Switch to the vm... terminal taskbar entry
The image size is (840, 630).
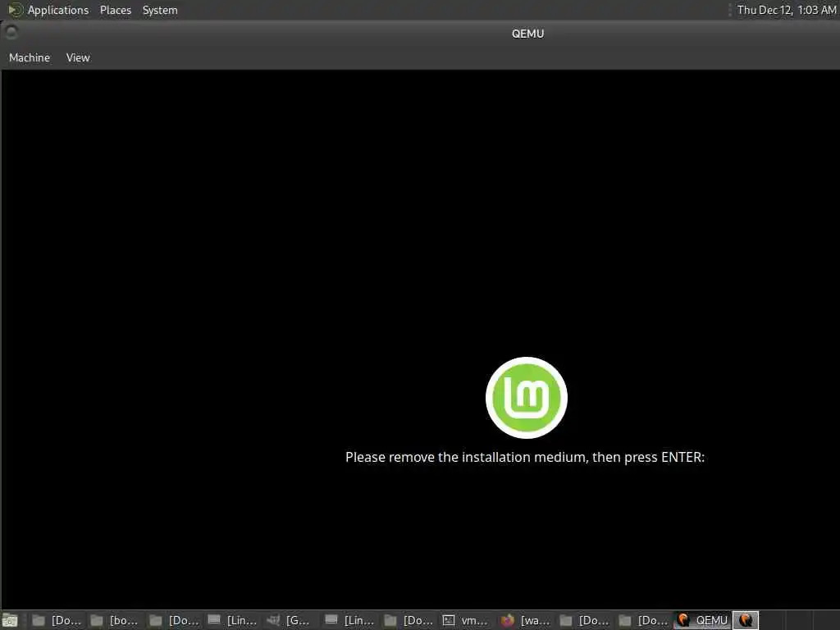[465, 620]
